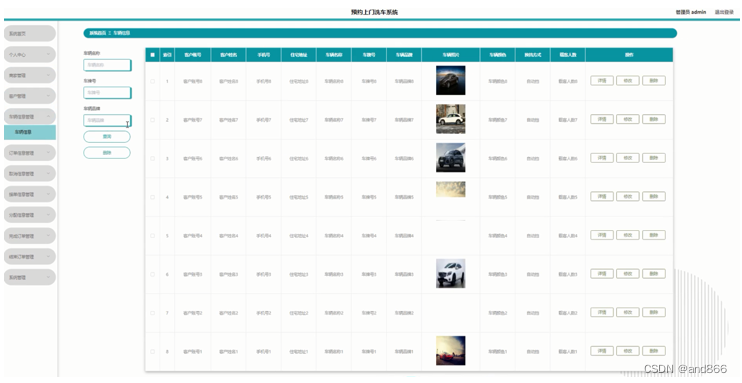
Task: Enable the checkbox in row 5 (客户账号4)
Action: [x=152, y=236]
